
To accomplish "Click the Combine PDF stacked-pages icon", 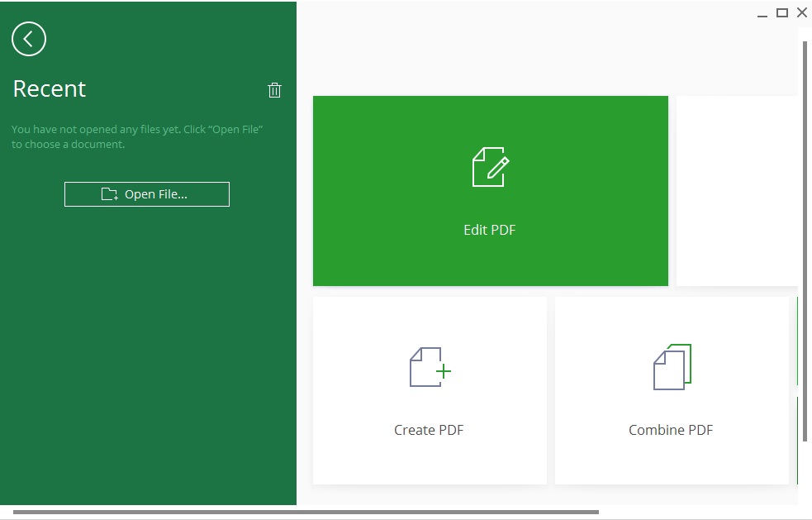I will pyautogui.click(x=671, y=367).
